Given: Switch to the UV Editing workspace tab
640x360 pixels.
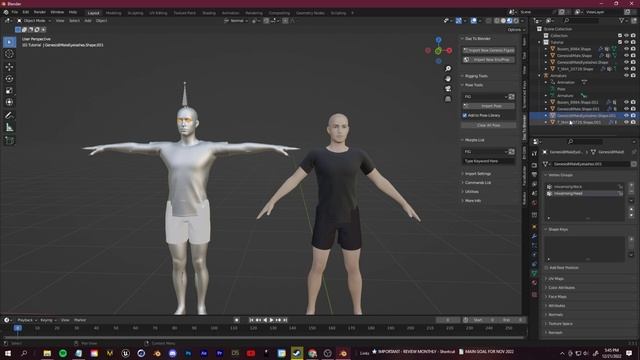Looking at the screenshot, I should [158, 13].
